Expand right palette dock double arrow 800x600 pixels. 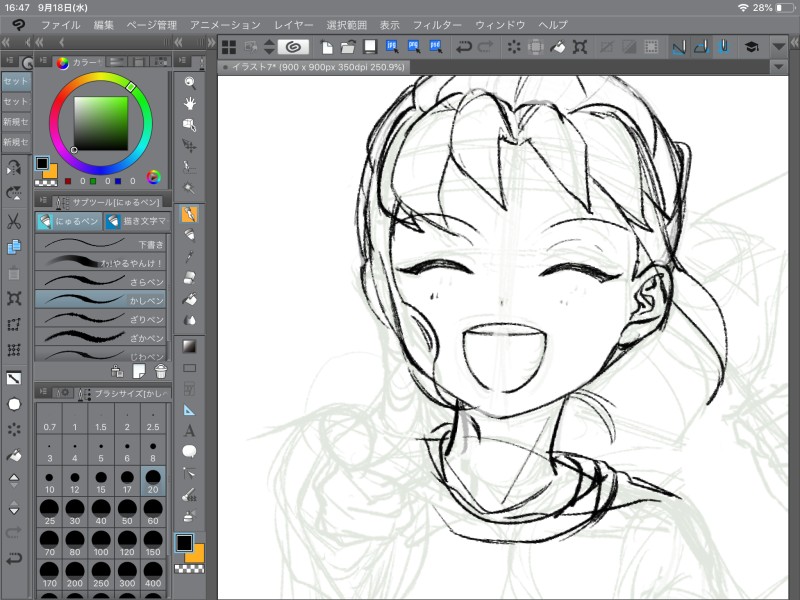795,44
